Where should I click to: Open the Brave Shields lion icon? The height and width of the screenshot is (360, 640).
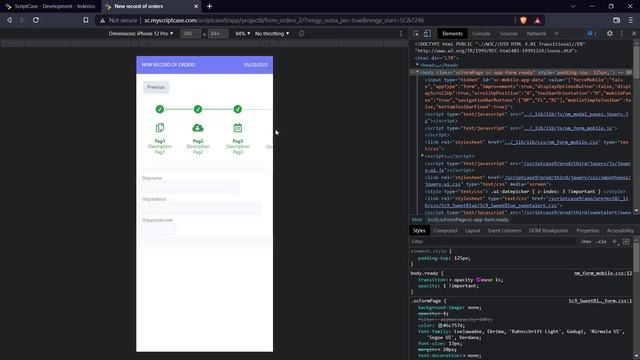523,20
